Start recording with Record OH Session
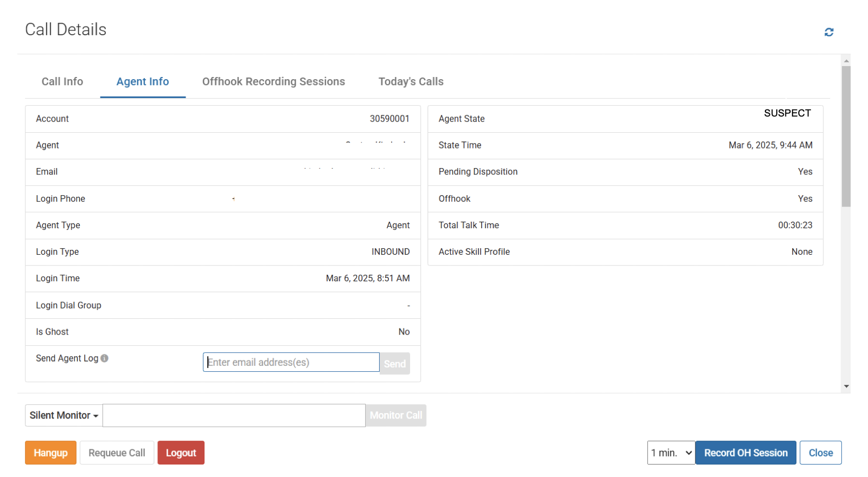Image resolution: width=868 pixels, height=477 pixels. point(745,453)
